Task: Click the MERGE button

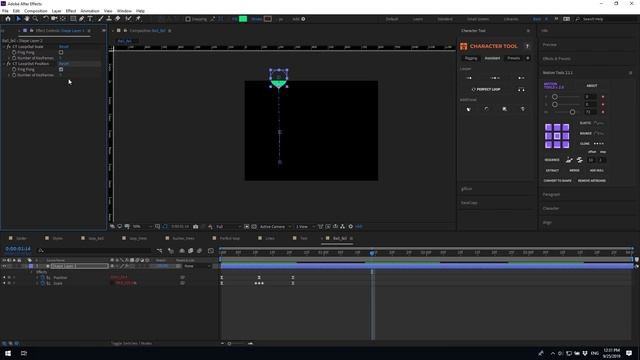Action: coord(574,171)
